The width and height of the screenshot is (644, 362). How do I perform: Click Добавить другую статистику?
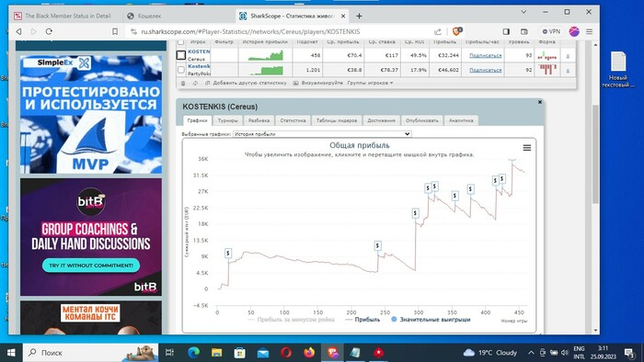[246, 83]
